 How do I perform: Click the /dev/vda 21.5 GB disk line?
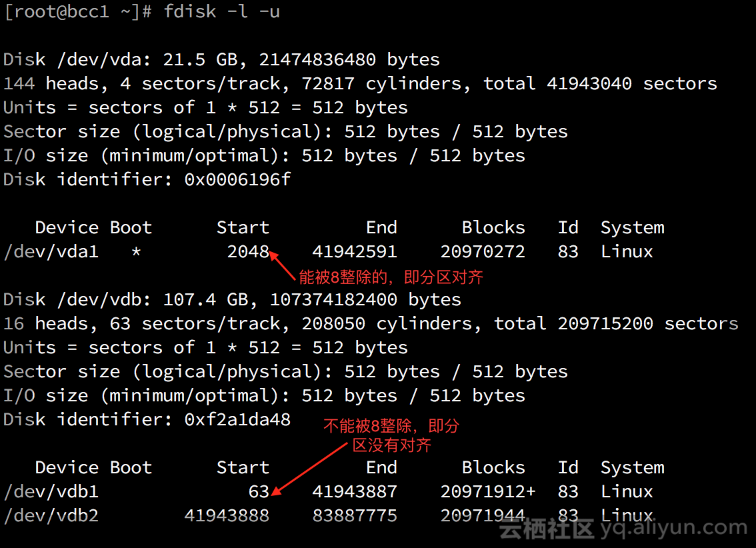tap(221, 59)
